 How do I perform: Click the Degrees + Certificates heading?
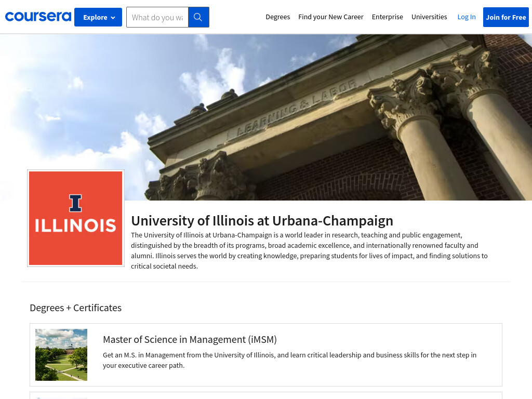76,308
